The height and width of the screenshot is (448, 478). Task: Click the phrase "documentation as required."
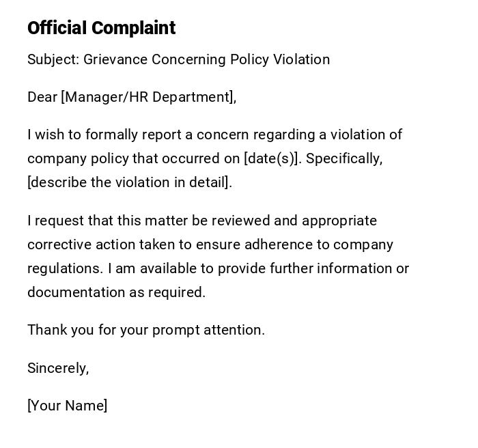coord(116,292)
